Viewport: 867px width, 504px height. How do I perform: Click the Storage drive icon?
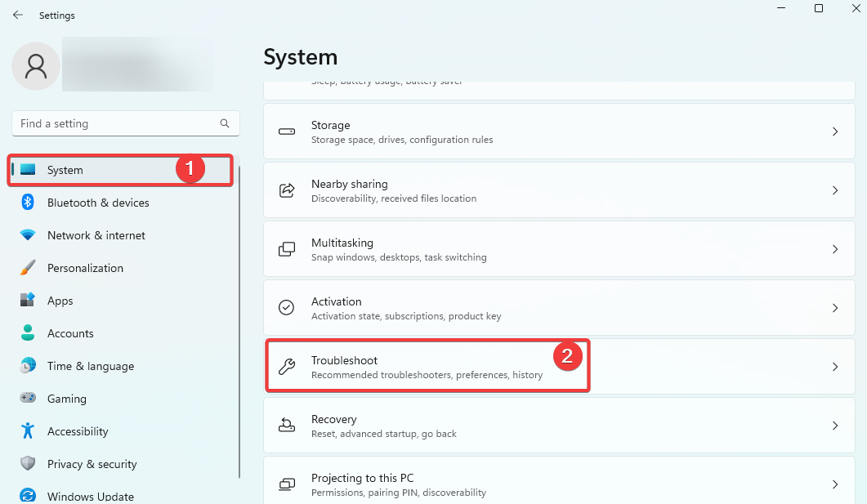point(287,132)
